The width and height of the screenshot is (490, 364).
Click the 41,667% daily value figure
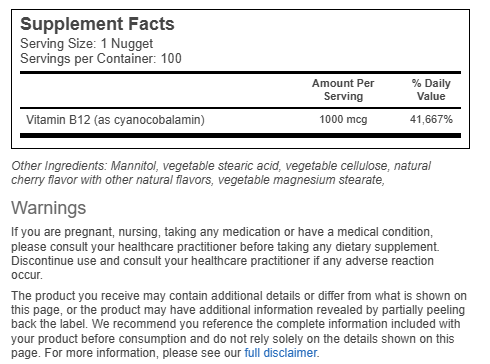point(431,119)
